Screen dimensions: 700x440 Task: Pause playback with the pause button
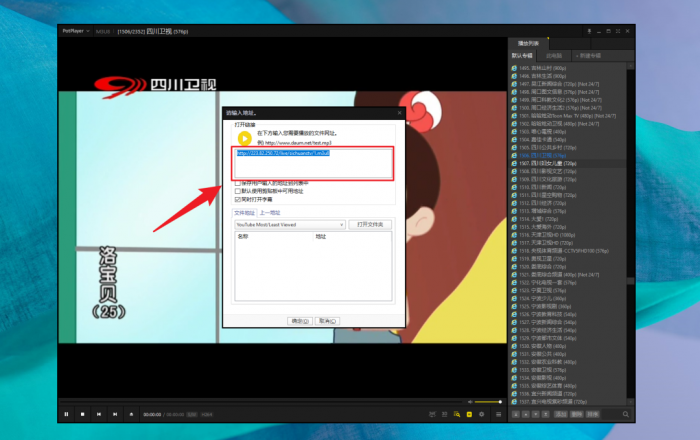point(67,413)
